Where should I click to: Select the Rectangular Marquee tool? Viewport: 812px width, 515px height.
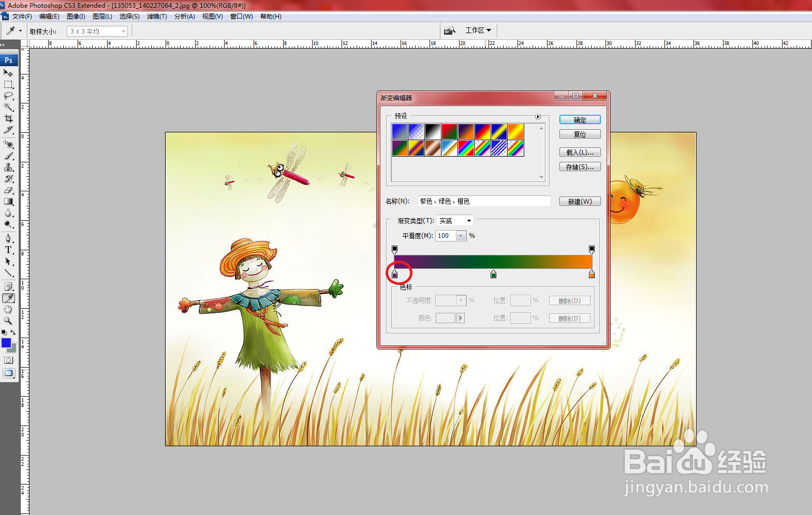pyautogui.click(x=8, y=84)
